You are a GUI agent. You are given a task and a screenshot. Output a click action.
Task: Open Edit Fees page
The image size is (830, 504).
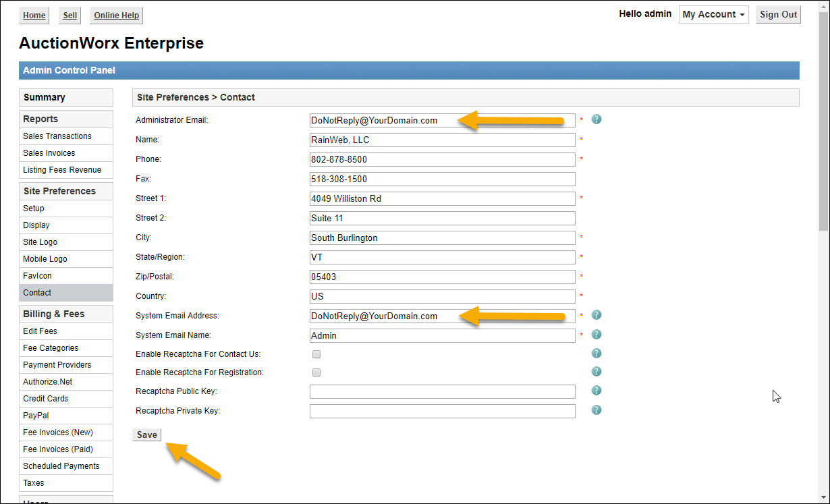pyautogui.click(x=66, y=331)
